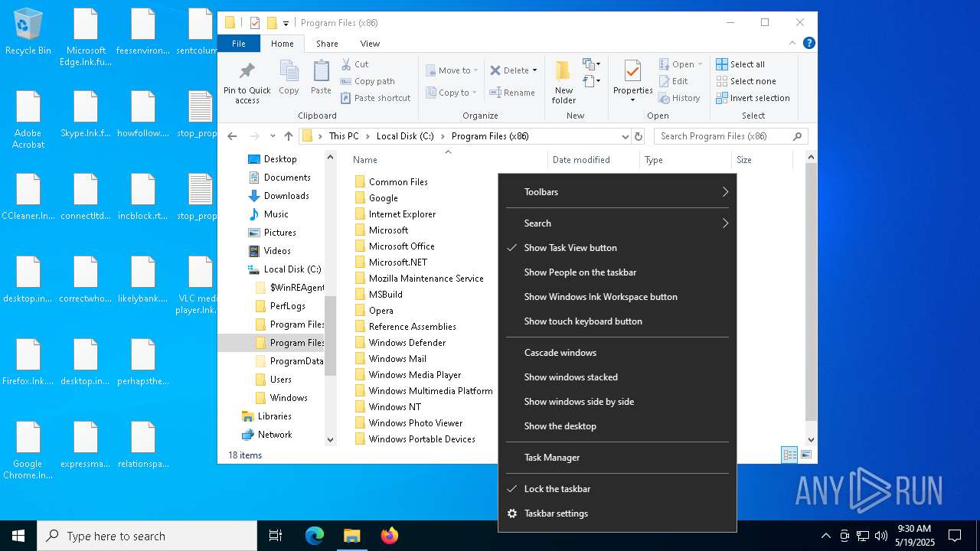Switch to details view button
Screen dimensions: 980x551
pos(789,455)
